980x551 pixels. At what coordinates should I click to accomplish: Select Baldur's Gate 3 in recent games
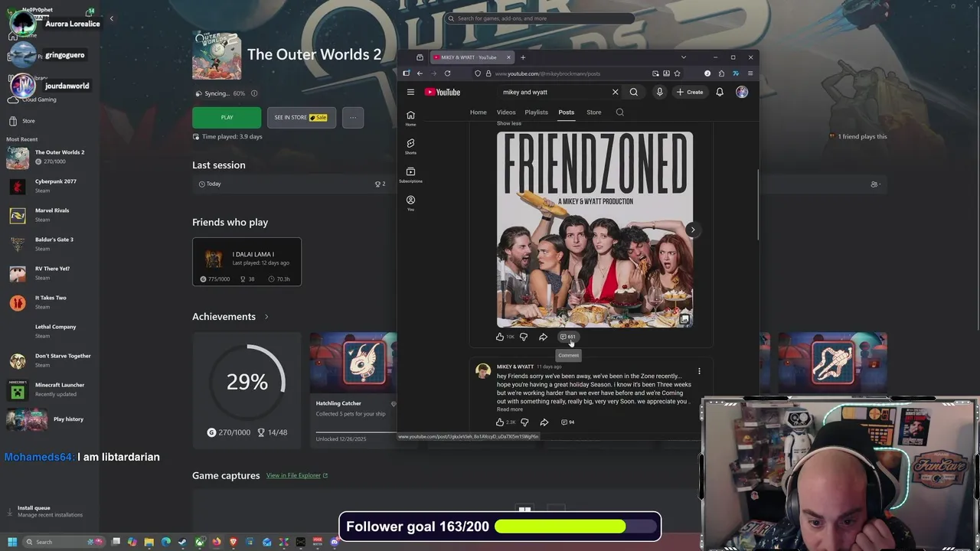(x=51, y=244)
